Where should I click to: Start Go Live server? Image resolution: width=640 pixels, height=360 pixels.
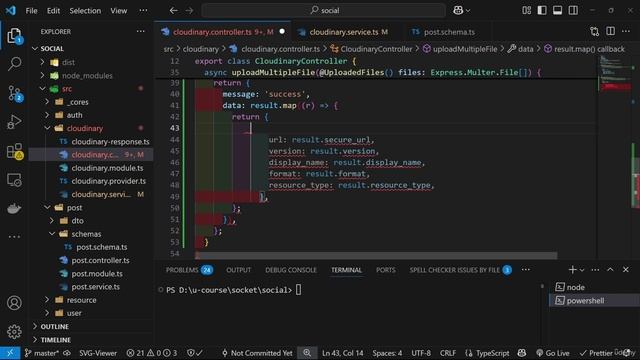point(553,353)
